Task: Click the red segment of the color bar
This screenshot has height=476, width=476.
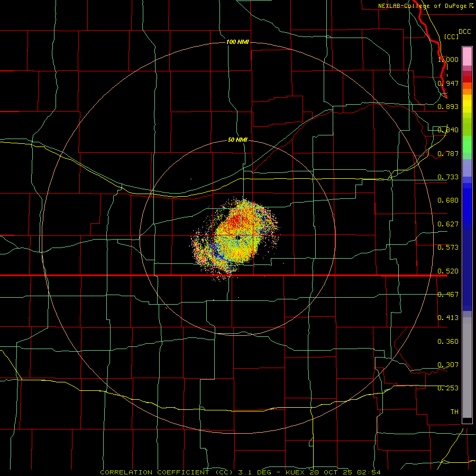Action: tap(467, 79)
